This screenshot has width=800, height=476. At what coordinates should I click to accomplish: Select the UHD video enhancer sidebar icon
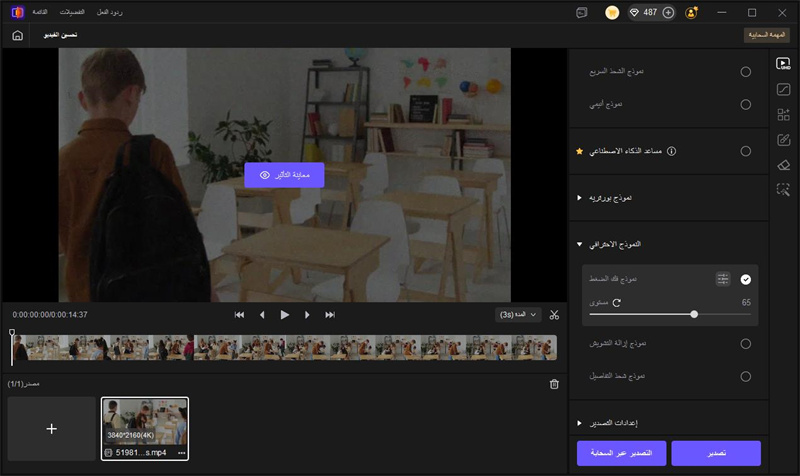click(x=784, y=64)
